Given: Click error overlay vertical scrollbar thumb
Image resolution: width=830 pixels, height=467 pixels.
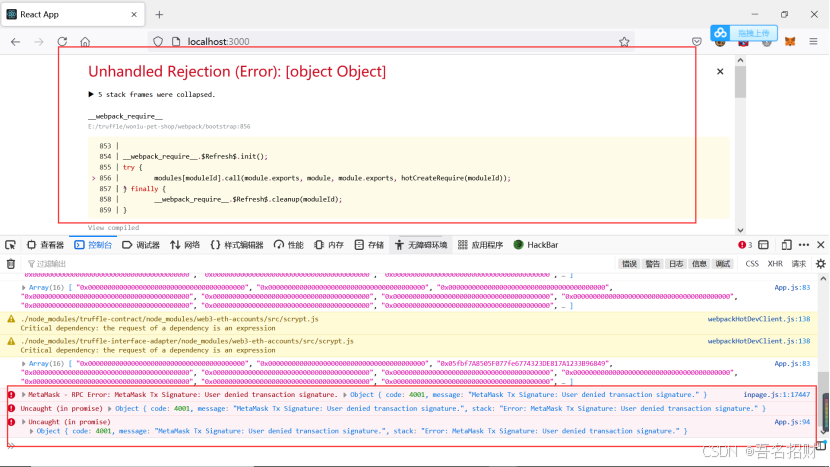Looking at the screenshot, I should tap(740, 82).
